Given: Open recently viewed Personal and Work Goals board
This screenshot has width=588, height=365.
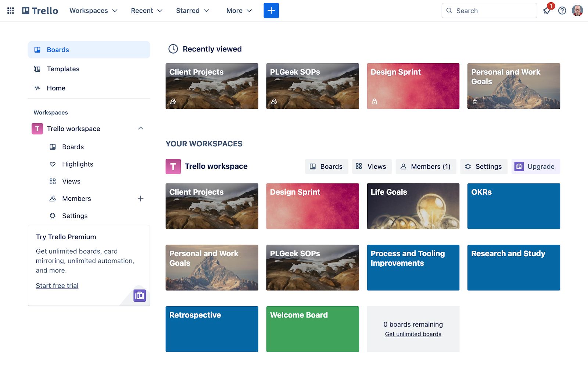Looking at the screenshot, I should click(514, 86).
